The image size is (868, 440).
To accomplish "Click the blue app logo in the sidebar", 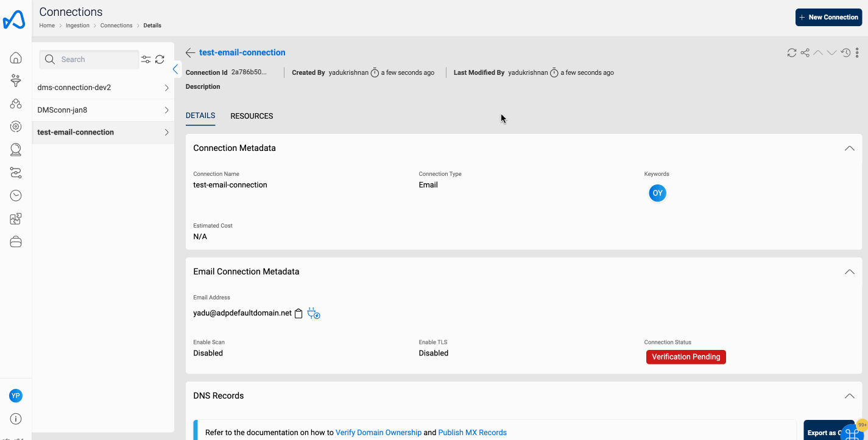I will point(14,20).
